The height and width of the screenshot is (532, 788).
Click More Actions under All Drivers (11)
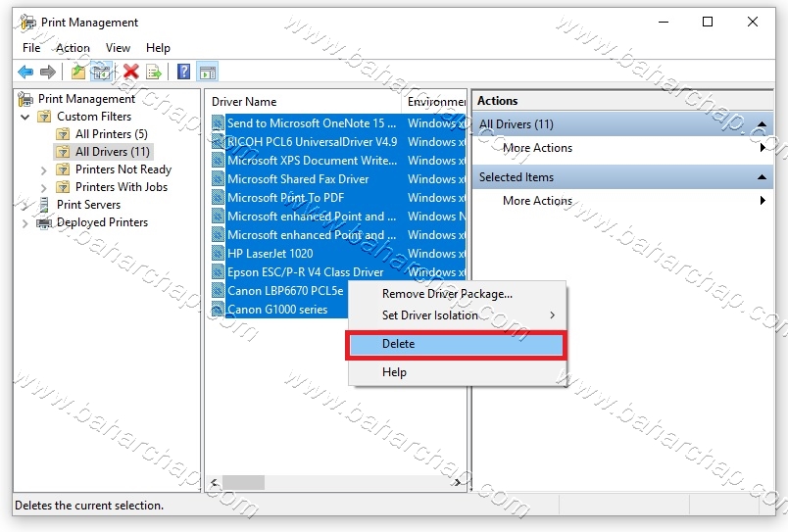click(537, 148)
